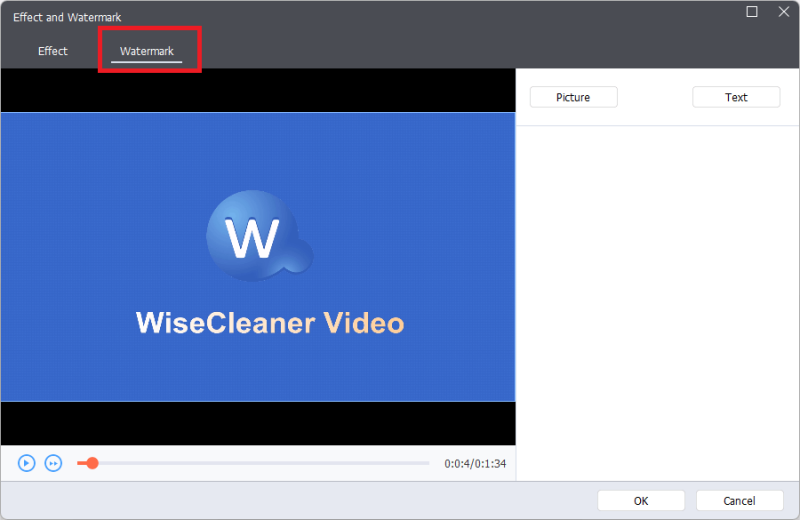Click the playback progress track

(253, 463)
